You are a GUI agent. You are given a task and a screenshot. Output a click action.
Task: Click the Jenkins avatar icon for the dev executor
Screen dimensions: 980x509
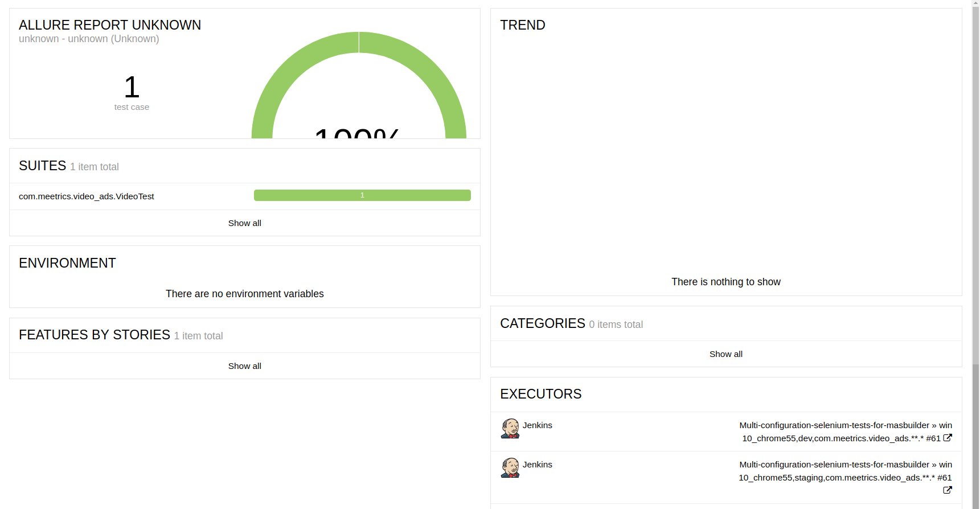pos(510,429)
